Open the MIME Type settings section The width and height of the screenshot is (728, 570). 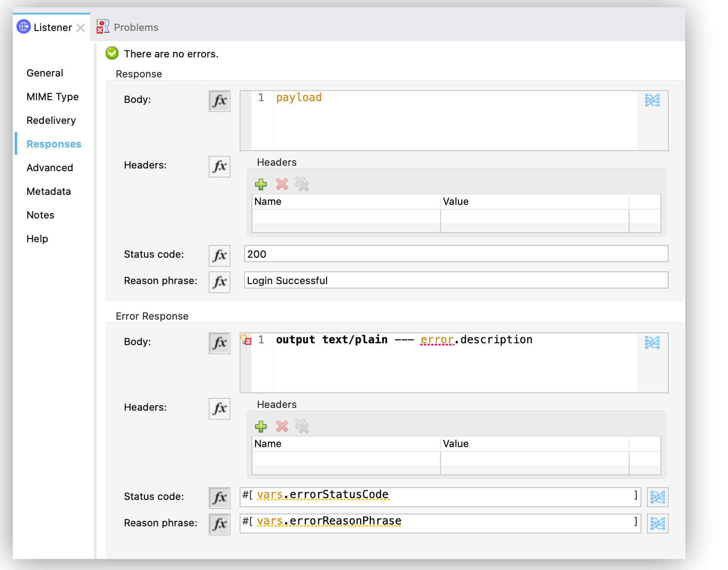pos(52,97)
